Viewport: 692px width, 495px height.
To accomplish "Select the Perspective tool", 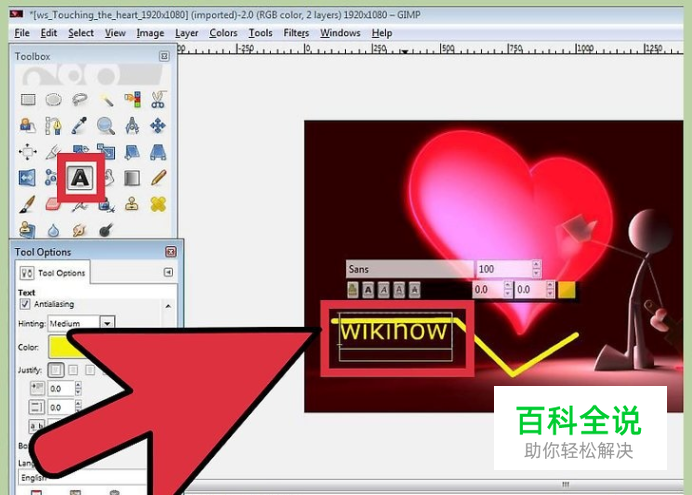I will click(x=158, y=152).
